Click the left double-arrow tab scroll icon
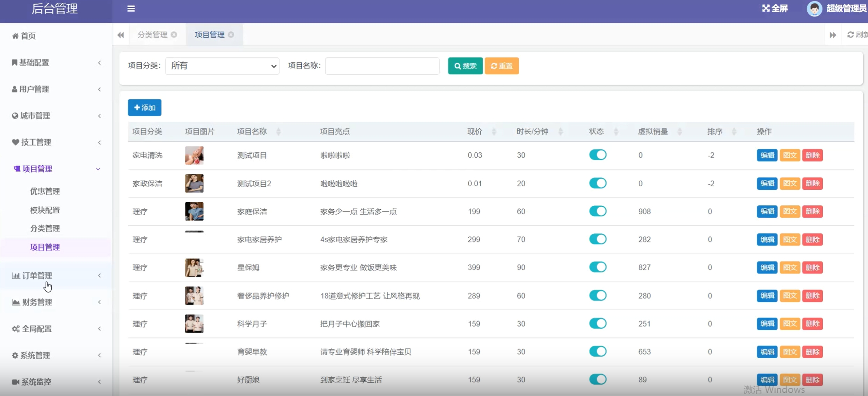Screen dimensions: 868x396 pyautogui.click(x=121, y=35)
